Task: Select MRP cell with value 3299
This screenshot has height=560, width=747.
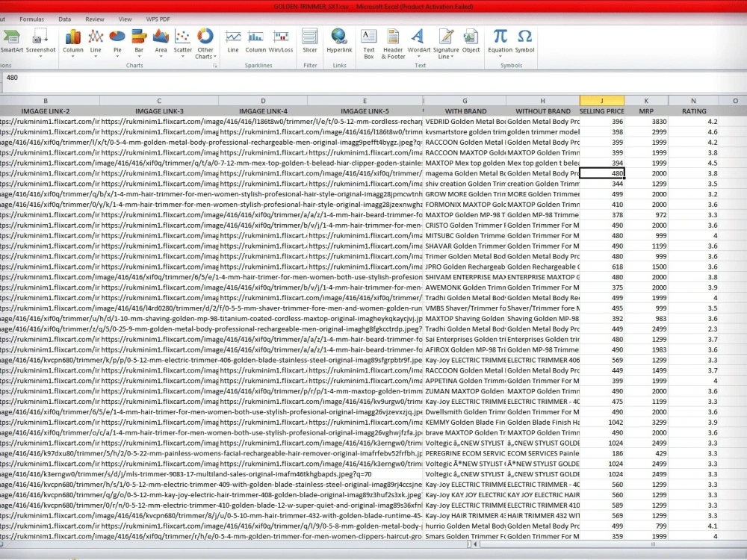Action: point(646,423)
